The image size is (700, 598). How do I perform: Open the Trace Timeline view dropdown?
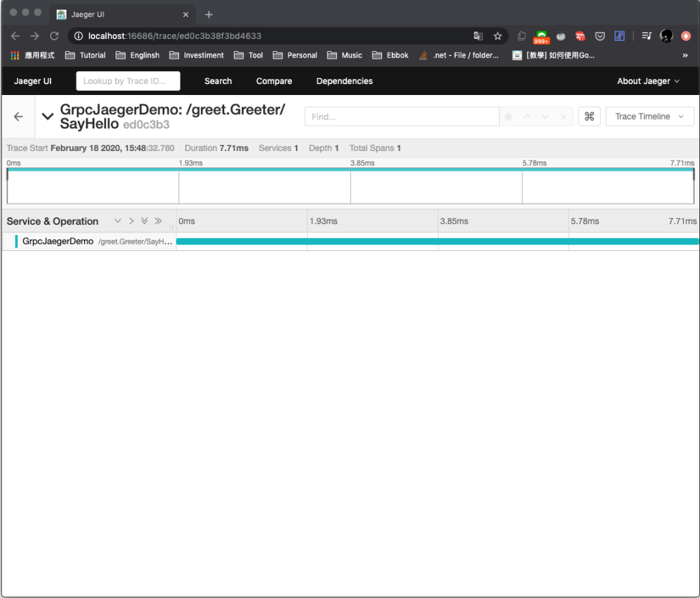click(x=649, y=116)
